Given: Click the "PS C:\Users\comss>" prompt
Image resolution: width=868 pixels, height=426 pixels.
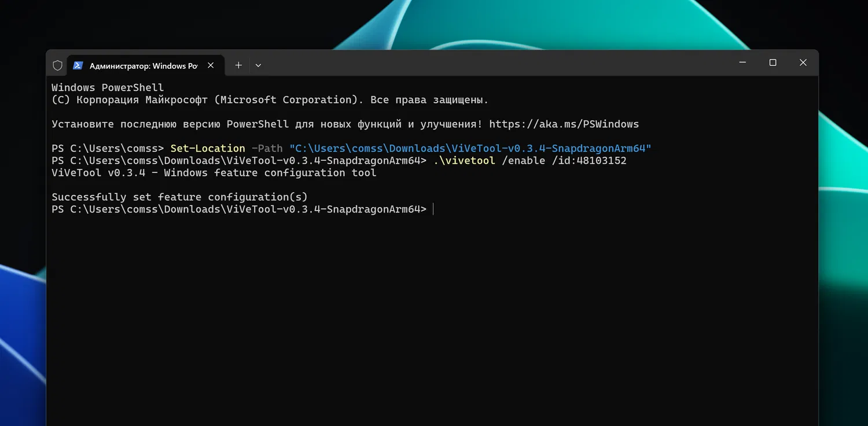Looking at the screenshot, I should click(x=108, y=148).
